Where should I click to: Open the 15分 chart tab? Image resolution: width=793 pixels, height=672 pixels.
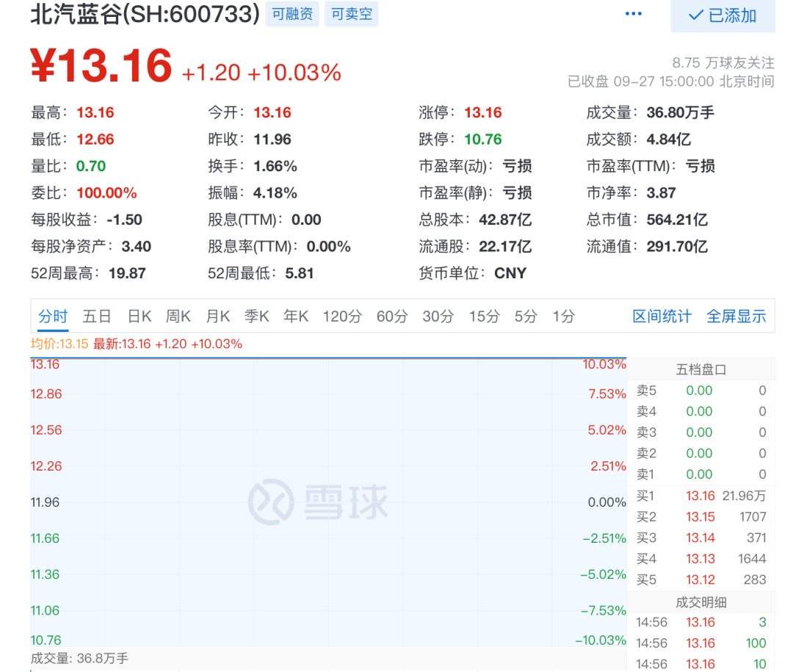(484, 317)
